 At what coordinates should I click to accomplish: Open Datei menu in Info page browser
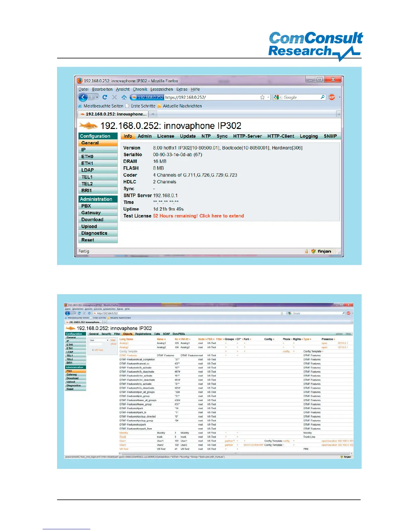click(x=84, y=89)
